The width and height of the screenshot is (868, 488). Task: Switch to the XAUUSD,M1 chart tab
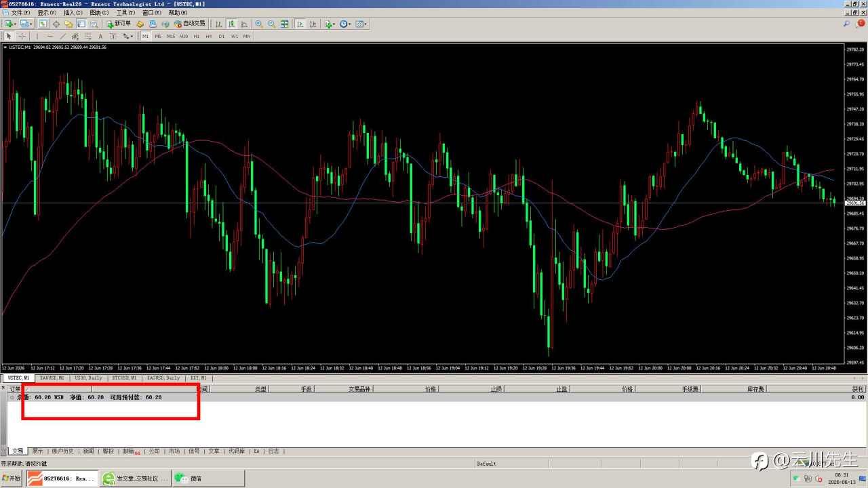pos(52,378)
